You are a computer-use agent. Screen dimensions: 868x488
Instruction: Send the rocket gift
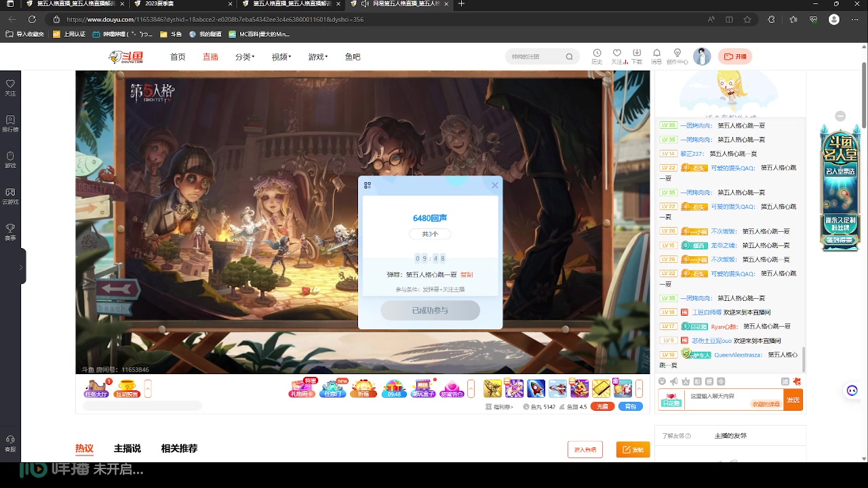pyautogui.click(x=536, y=388)
